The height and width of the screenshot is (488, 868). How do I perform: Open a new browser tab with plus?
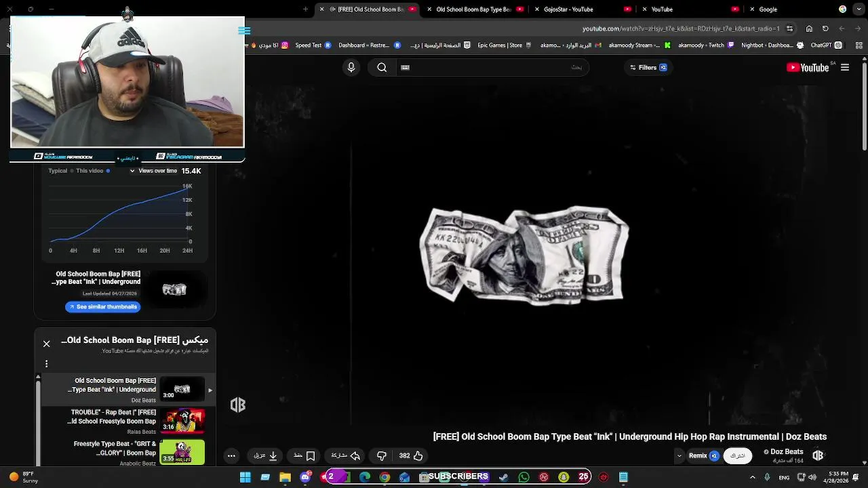(x=305, y=9)
